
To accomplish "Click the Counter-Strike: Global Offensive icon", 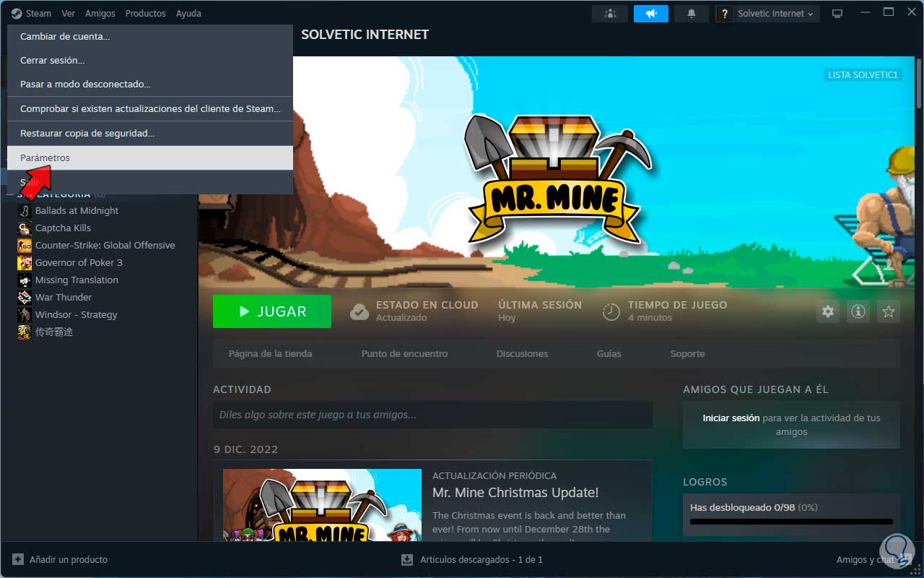I will coord(25,245).
